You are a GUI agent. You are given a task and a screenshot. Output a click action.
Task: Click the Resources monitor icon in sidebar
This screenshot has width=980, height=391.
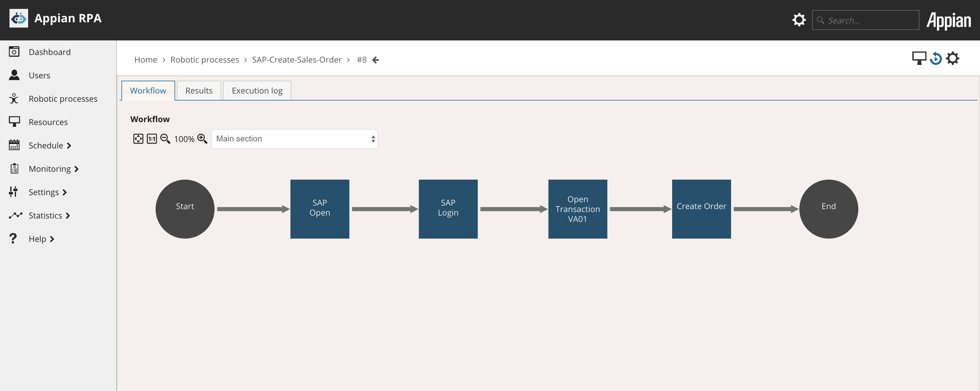pyautogui.click(x=14, y=122)
